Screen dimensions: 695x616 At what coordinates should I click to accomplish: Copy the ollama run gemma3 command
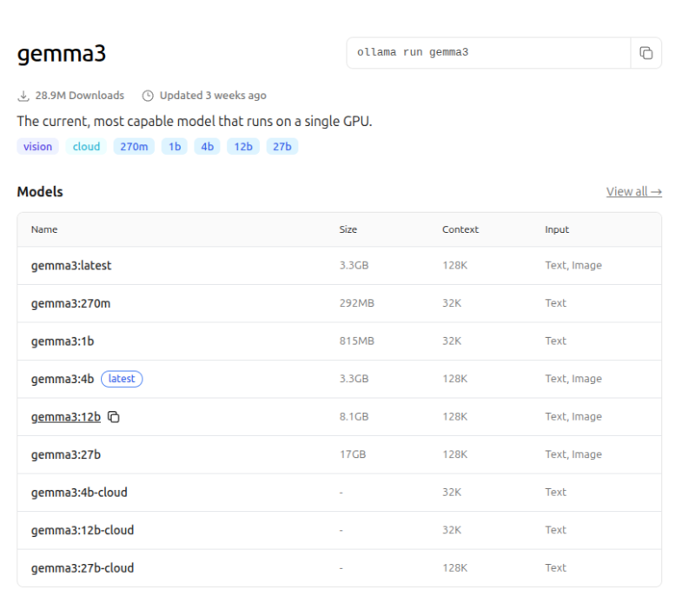(x=645, y=53)
